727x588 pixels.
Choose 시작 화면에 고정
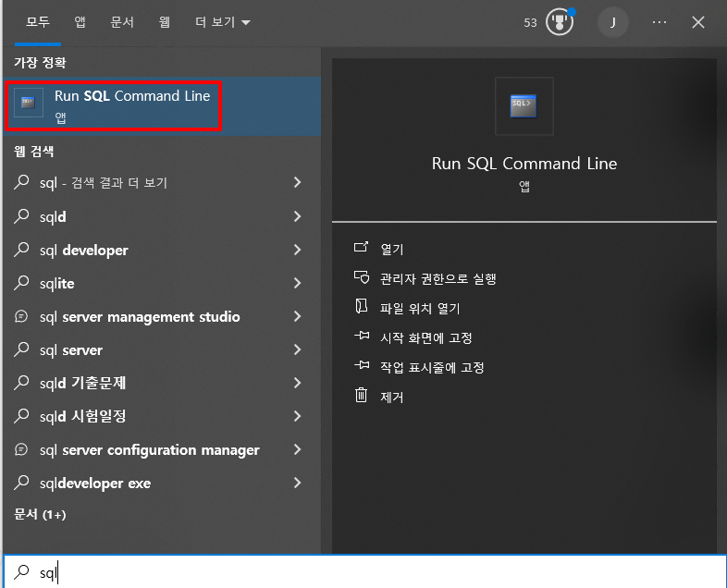426,337
